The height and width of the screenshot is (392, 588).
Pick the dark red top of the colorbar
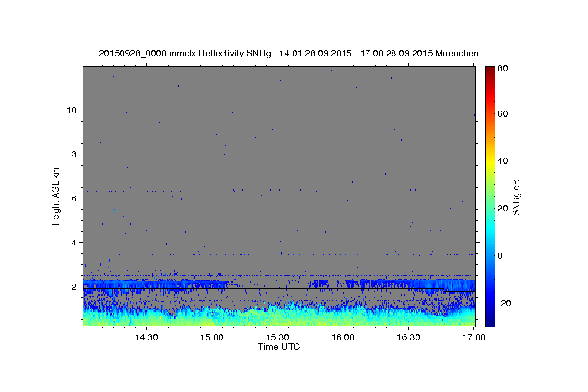click(490, 69)
